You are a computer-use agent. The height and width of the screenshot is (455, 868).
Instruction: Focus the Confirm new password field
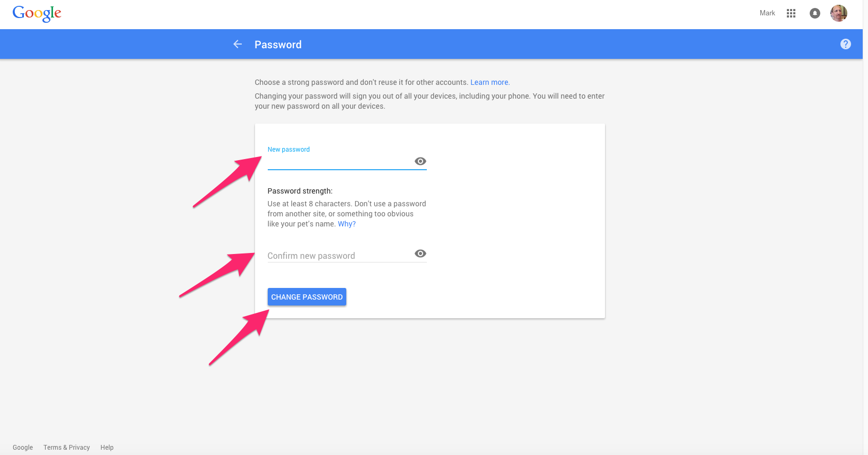pyautogui.click(x=339, y=256)
